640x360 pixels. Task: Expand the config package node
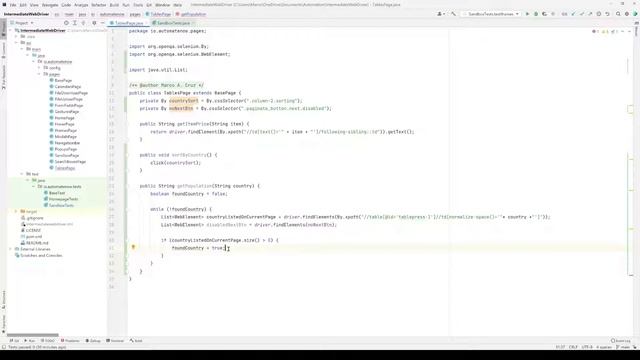tap(39, 68)
